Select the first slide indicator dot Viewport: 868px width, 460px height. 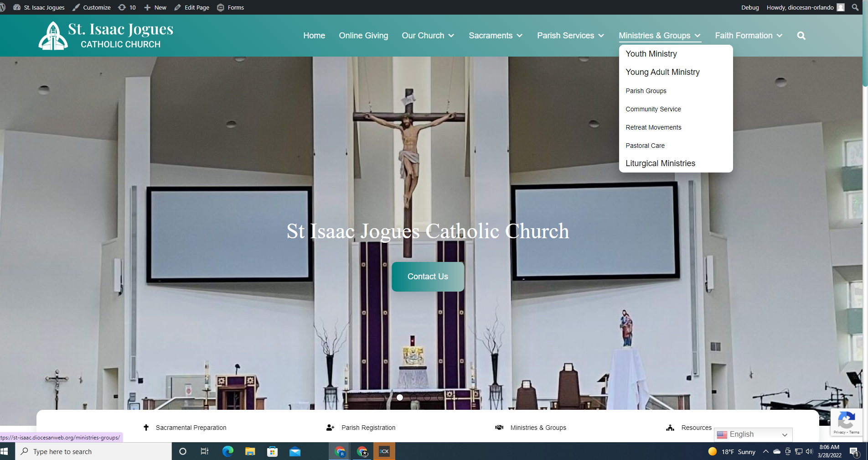point(400,397)
